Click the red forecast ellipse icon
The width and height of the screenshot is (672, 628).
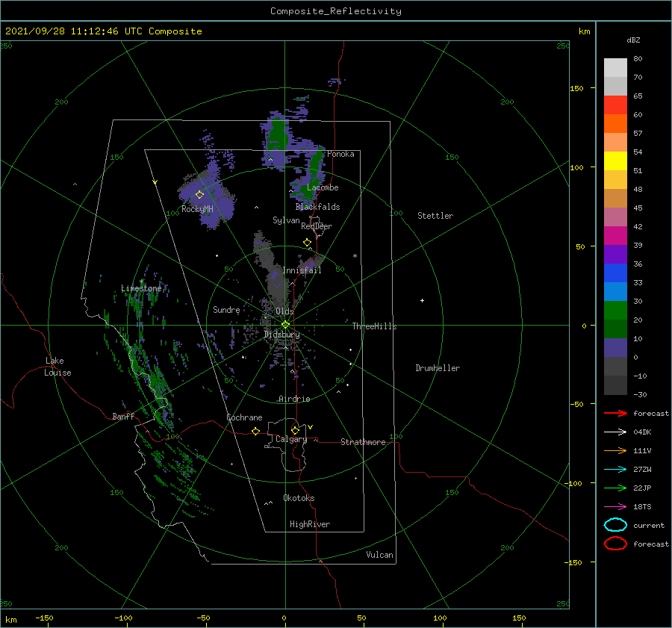(615, 544)
